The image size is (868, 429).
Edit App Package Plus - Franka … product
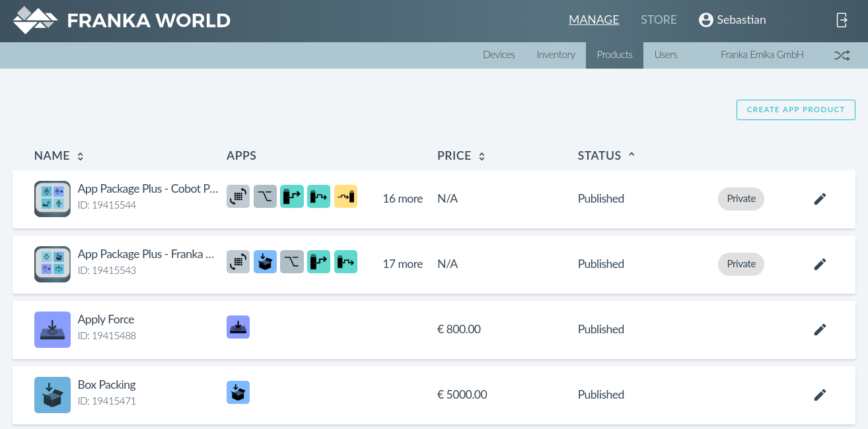820,264
